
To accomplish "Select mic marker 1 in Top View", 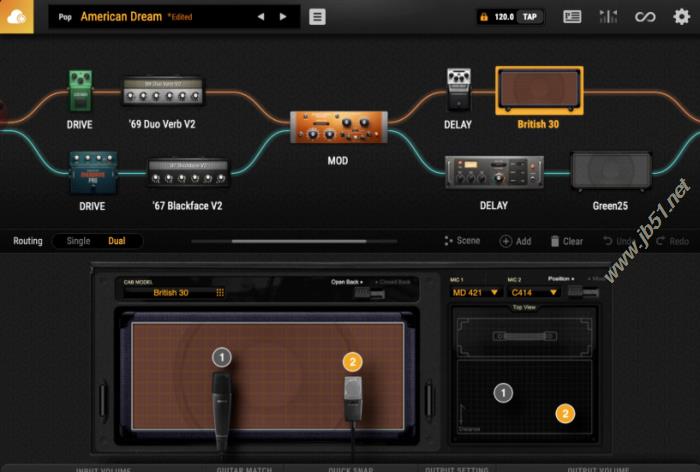I will click(503, 393).
